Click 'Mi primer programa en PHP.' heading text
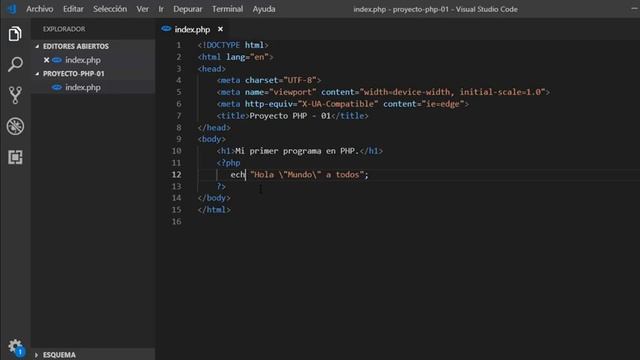The height and width of the screenshot is (360, 640). [297, 151]
